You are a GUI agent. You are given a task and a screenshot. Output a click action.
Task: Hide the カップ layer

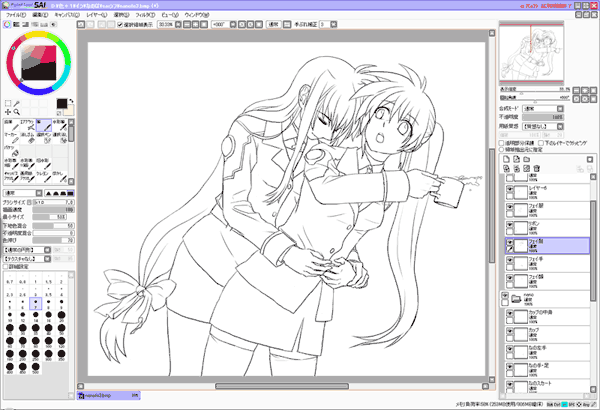509,331
